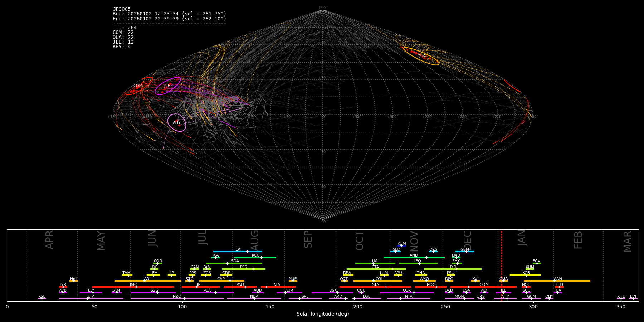The width and height of the screenshot is (644, 322).
Task: Click the AAN shower bar label
Action: pyautogui.click(x=558, y=279)
